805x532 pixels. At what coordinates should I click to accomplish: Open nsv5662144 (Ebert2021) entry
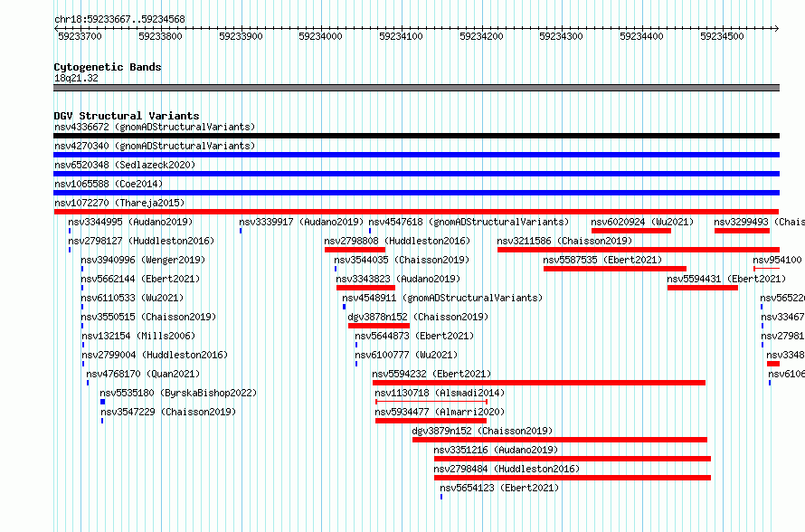[140, 279]
